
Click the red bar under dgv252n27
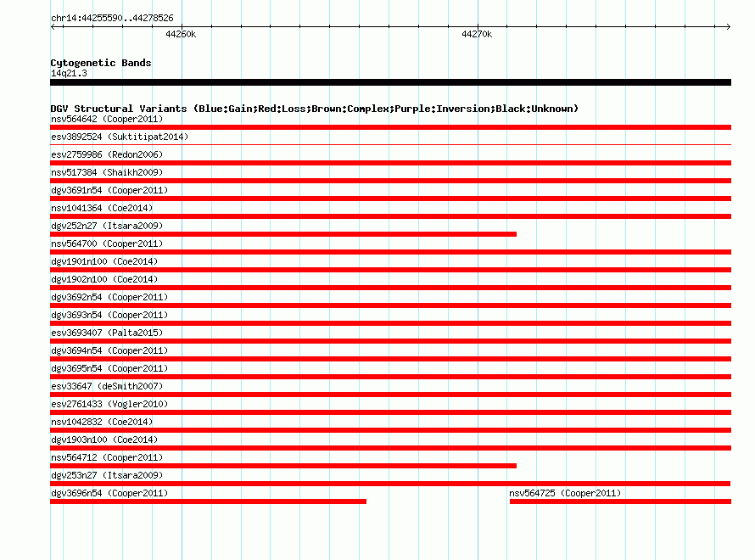[x=283, y=234]
